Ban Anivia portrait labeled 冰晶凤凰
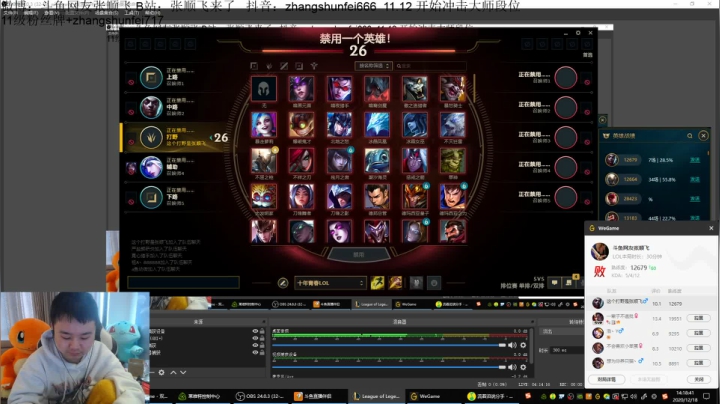Image resolution: width=720 pixels, height=404 pixels. coord(377,124)
